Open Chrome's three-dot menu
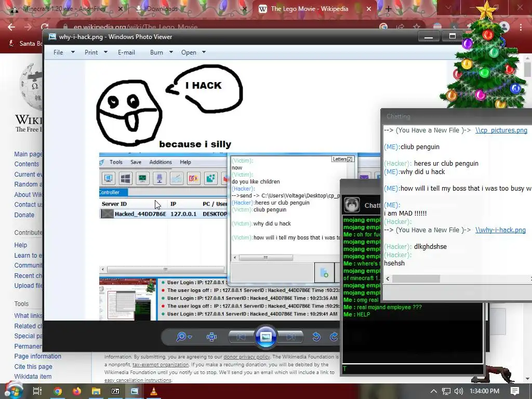532x399 pixels. click(x=521, y=27)
